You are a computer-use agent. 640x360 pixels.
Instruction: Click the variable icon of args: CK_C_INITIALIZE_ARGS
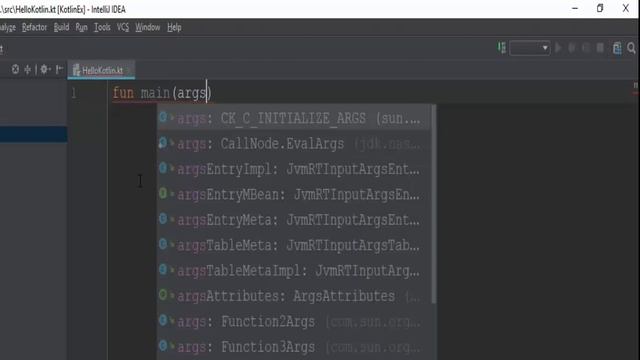[163, 118]
